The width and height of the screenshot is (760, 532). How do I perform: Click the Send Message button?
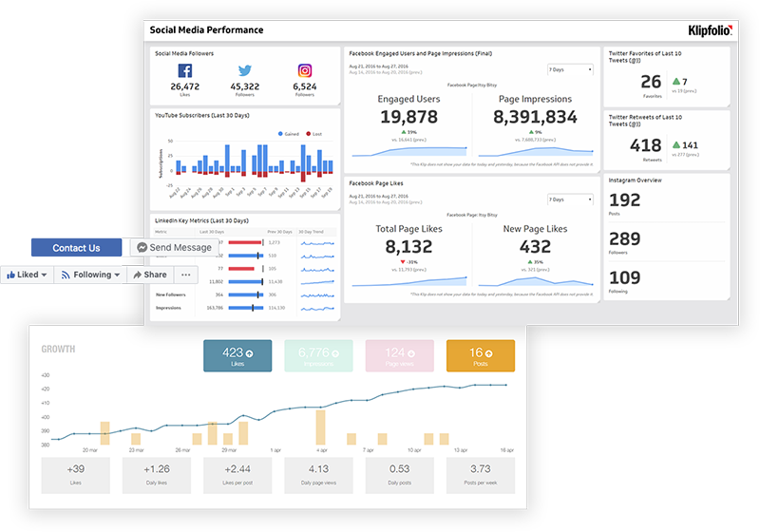click(x=174, y=247)
